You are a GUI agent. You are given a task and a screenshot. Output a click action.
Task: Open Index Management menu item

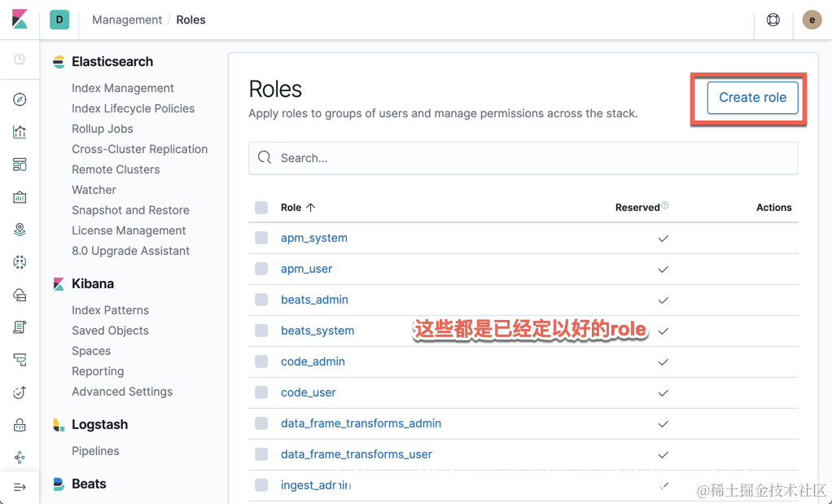point(123,88)
